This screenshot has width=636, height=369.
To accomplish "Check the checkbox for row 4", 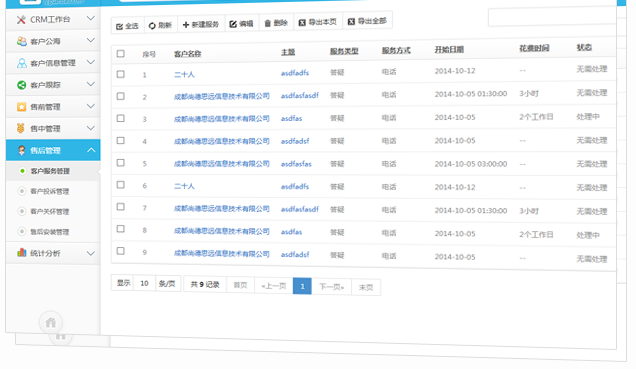I will coord(120,140).
